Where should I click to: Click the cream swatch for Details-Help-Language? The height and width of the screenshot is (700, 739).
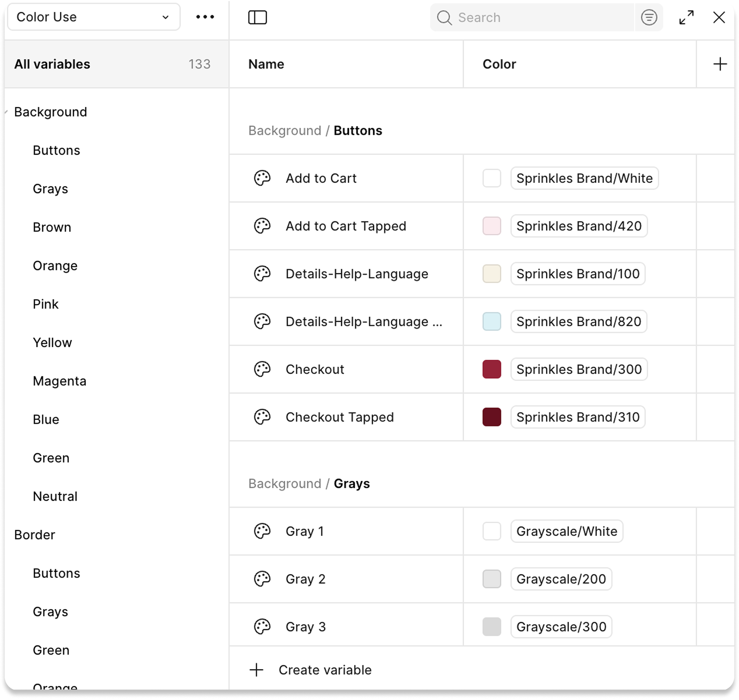[x=491, y=274]
